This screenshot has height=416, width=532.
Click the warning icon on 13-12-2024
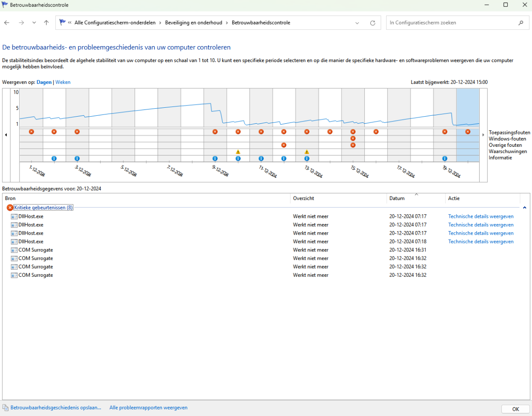(x=307, y=152)
